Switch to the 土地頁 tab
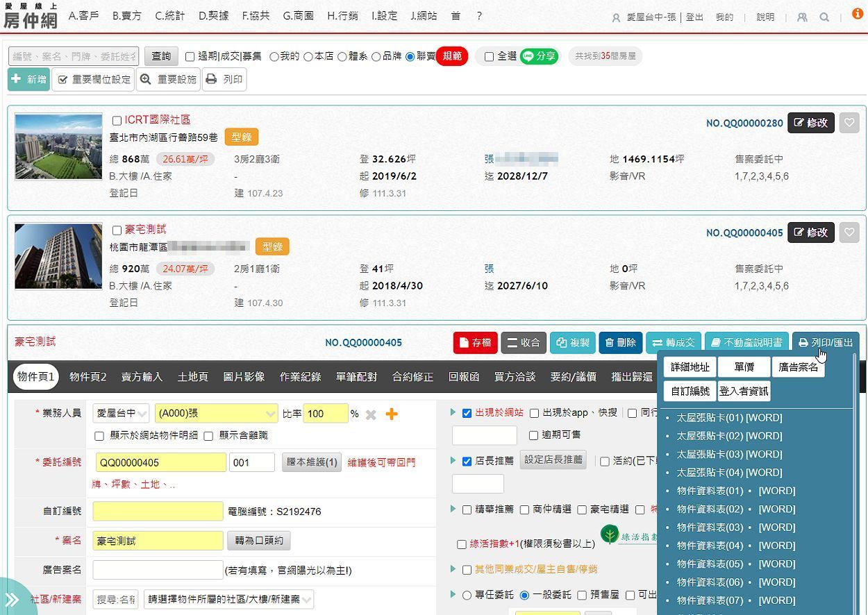The image size is (868, 615). click(192, 377)
